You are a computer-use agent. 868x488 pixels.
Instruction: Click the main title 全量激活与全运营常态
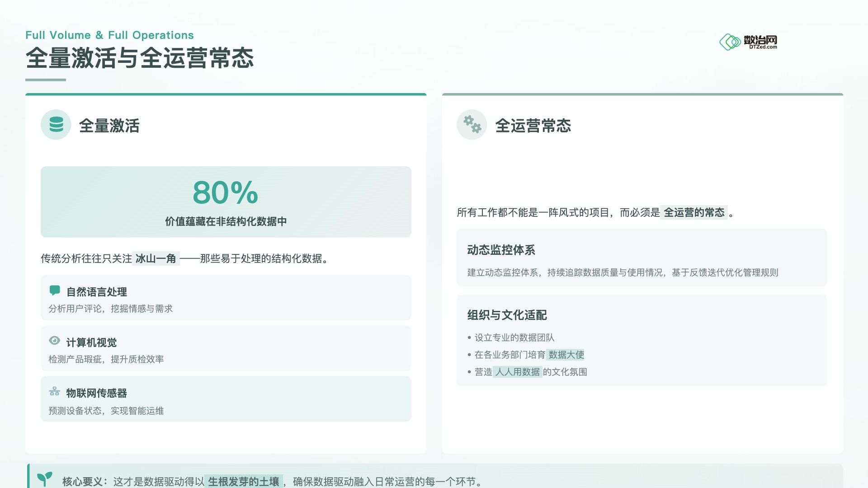click(140, 58)
